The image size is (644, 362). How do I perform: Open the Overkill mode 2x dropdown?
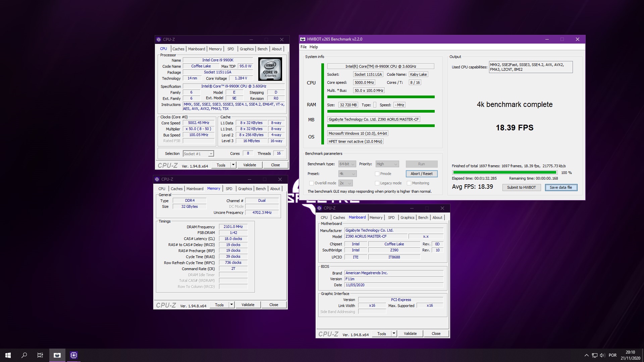point(345,183)
